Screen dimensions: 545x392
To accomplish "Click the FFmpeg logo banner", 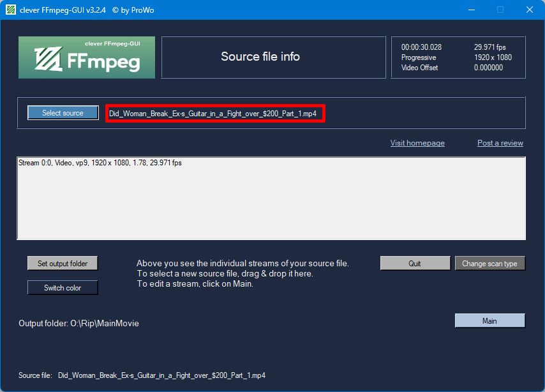I will [87, 57].
